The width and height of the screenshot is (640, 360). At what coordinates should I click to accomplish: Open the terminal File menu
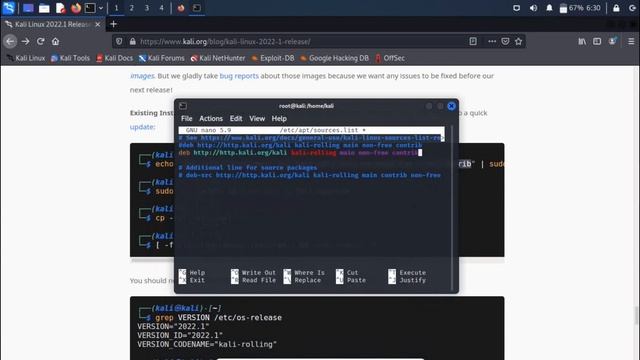187,118
